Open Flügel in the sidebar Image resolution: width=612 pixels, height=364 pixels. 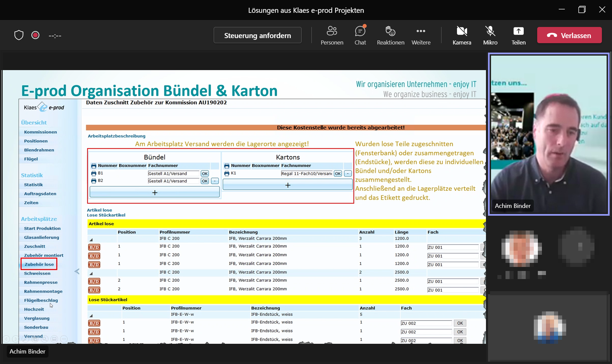coord(31,159)
